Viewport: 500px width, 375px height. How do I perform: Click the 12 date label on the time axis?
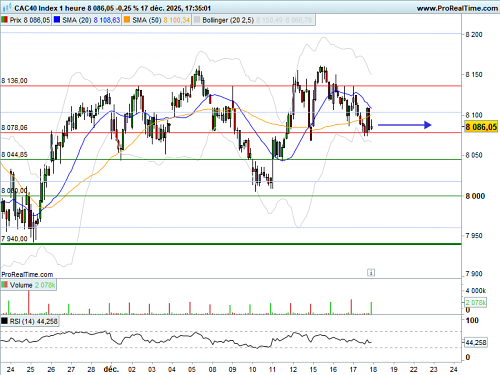(293, 369)
